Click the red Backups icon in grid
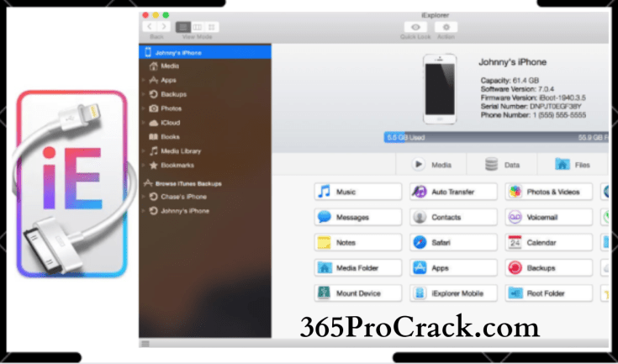The height and width of the screenshot is (364, 618). (515, 268)
